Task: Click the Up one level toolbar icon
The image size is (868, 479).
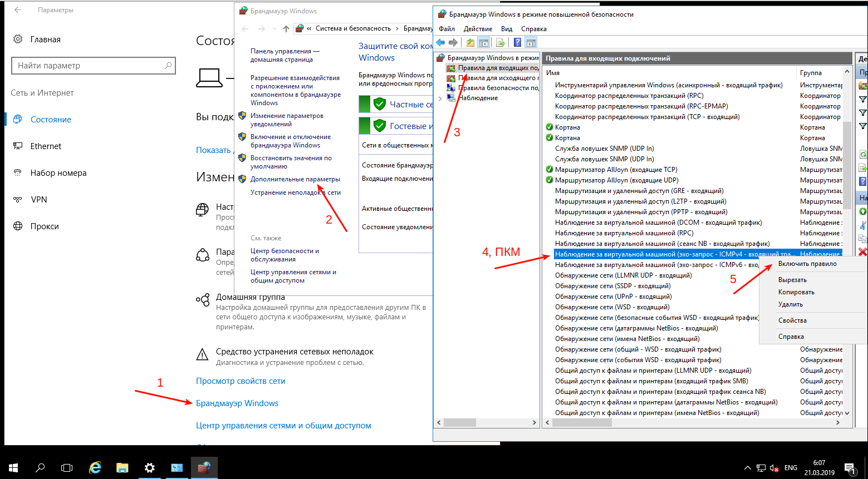Action: tap(470, 43)
